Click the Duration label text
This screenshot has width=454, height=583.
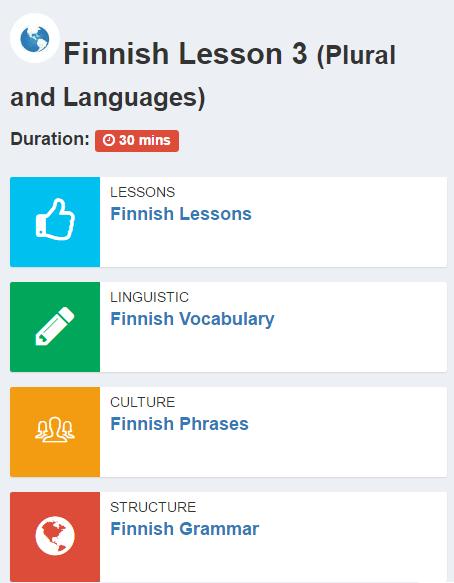[x=50, y=139]
